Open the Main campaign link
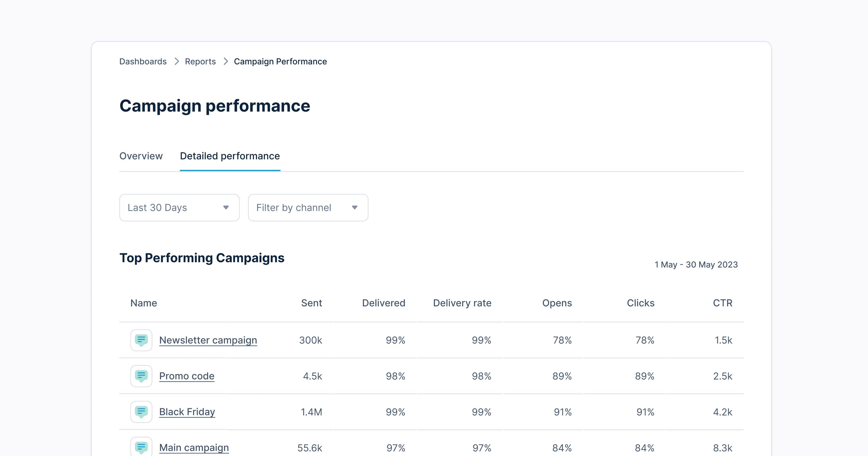 click(194, 448)
